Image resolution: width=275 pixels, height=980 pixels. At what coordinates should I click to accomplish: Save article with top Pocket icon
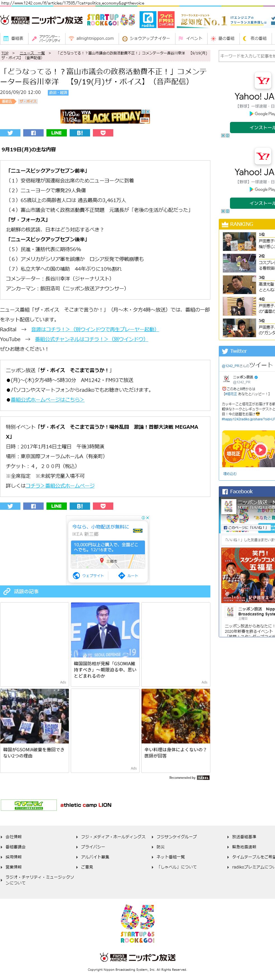(x=103, y=133)
